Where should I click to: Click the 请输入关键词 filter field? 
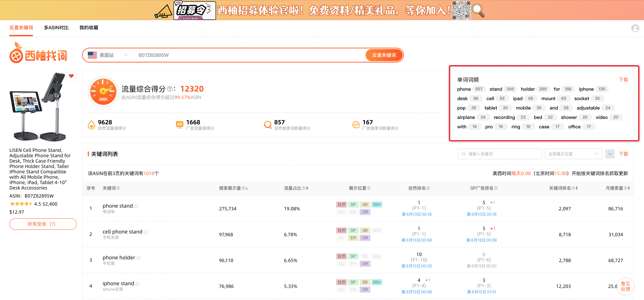click(500, 154)
